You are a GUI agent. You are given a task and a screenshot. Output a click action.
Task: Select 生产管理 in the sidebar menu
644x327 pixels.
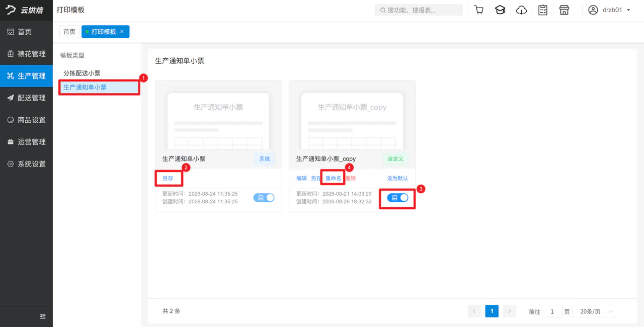(x=26, y=76)
